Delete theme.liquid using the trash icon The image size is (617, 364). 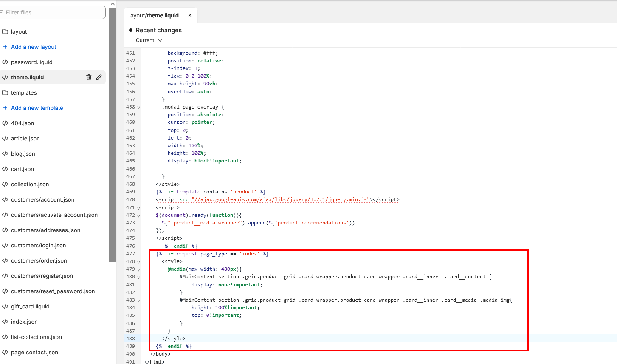(x=89, y=77)
